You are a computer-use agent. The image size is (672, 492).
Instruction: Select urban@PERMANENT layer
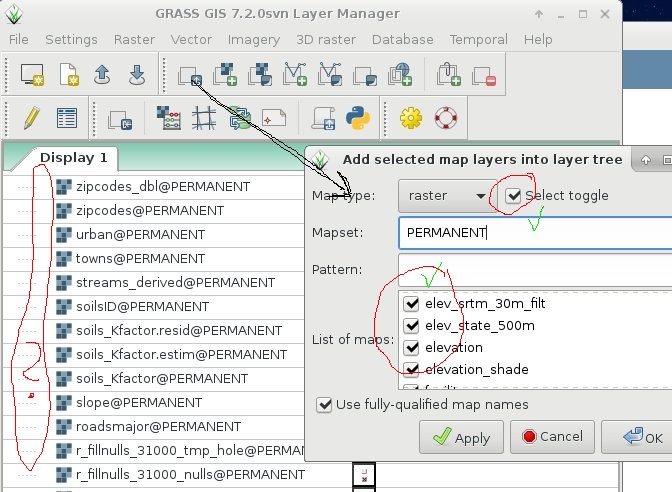[140, 235]
